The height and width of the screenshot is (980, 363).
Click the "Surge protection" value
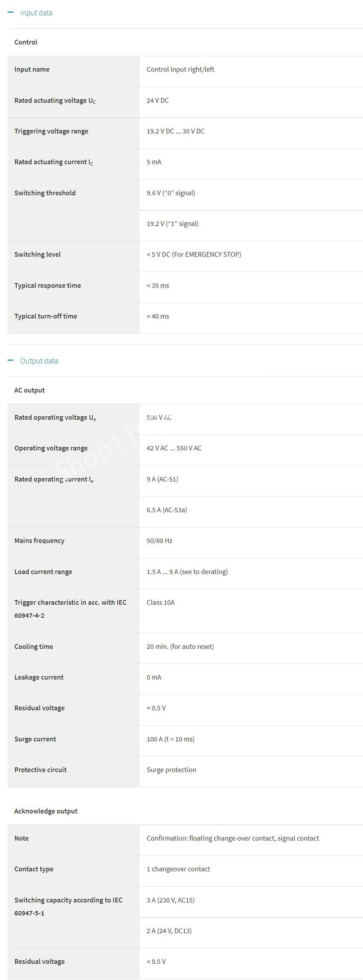click(x=171, y=770)
